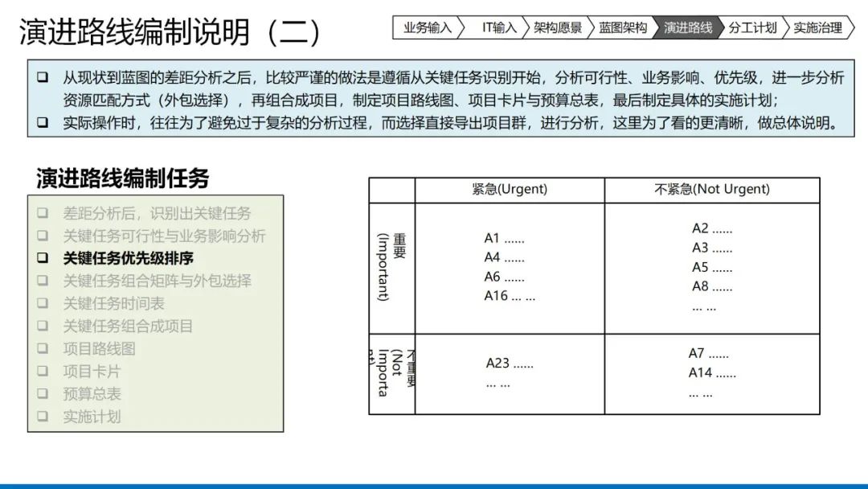Select the 紧急(Urgent) column header
Viewport: 868px width, 489px height.
click(x=510, y=189)
